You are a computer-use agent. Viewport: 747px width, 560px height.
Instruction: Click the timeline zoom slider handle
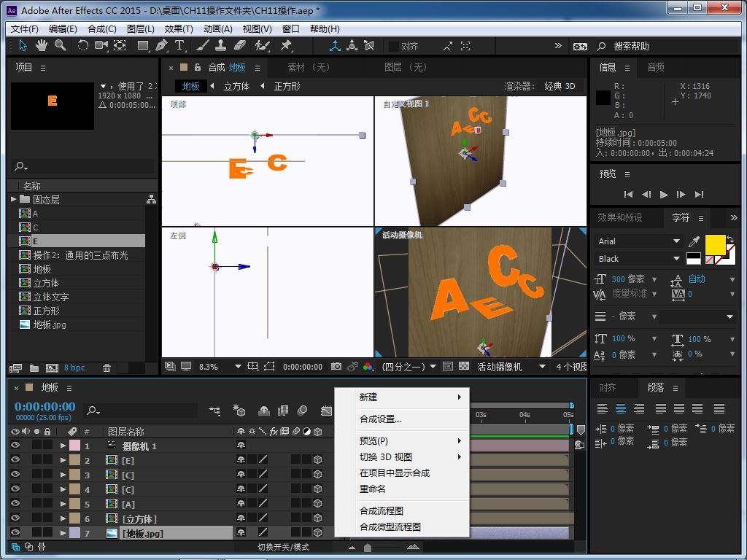368,548
